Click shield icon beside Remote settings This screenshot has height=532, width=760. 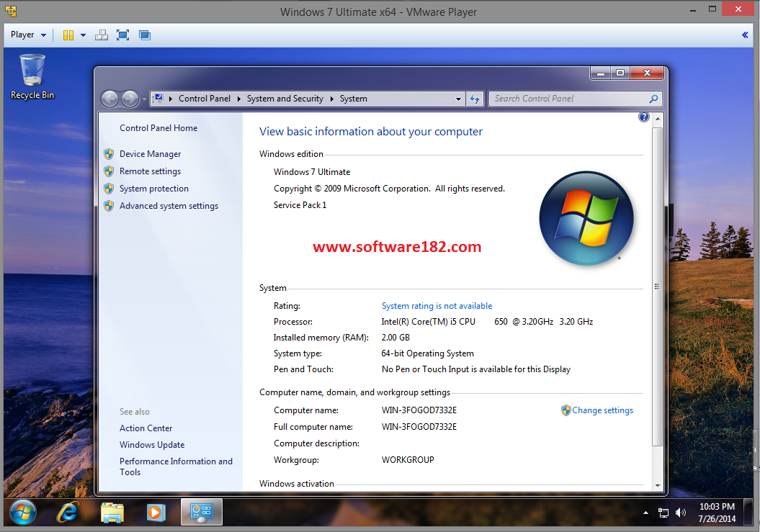tap(109, 171)
